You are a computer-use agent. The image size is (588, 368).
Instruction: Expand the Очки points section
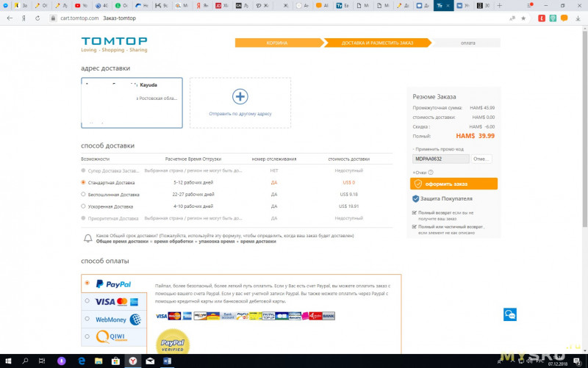pyautogui.click(x=420, y=173)
